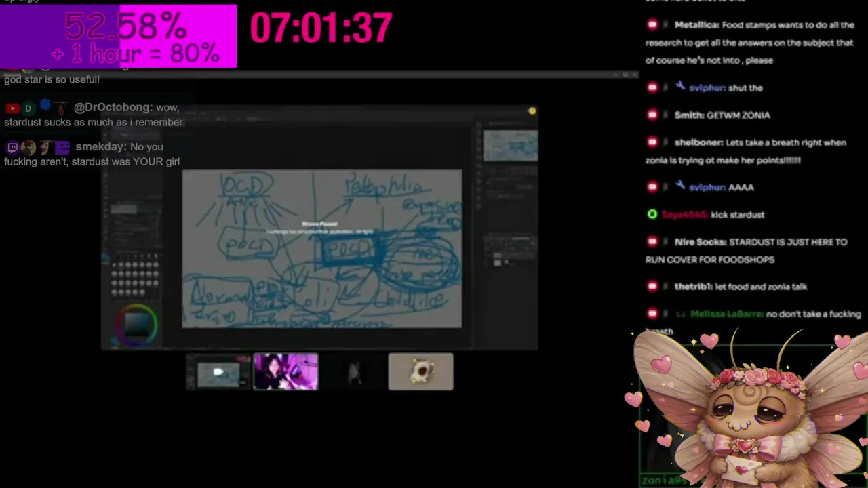The image size is (868, 488).
Task: Click red platform icon beside shelboner
Action: (x=652, y=143)
